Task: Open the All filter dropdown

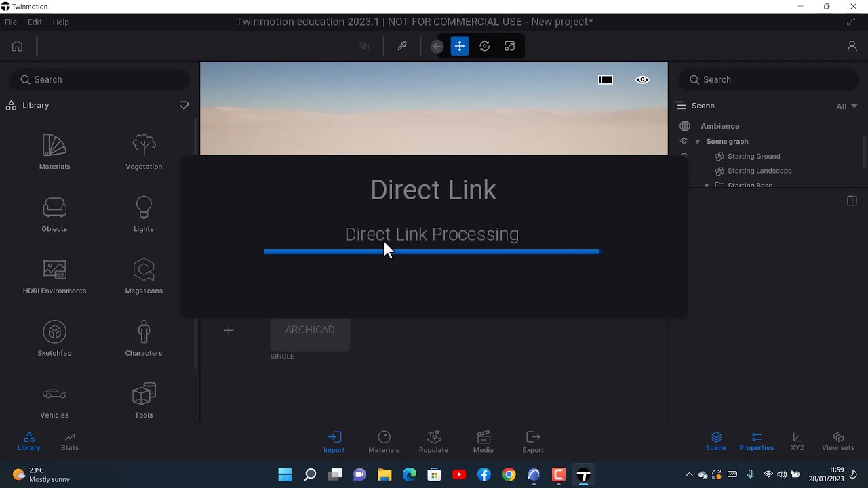Action: coord(847,106)
